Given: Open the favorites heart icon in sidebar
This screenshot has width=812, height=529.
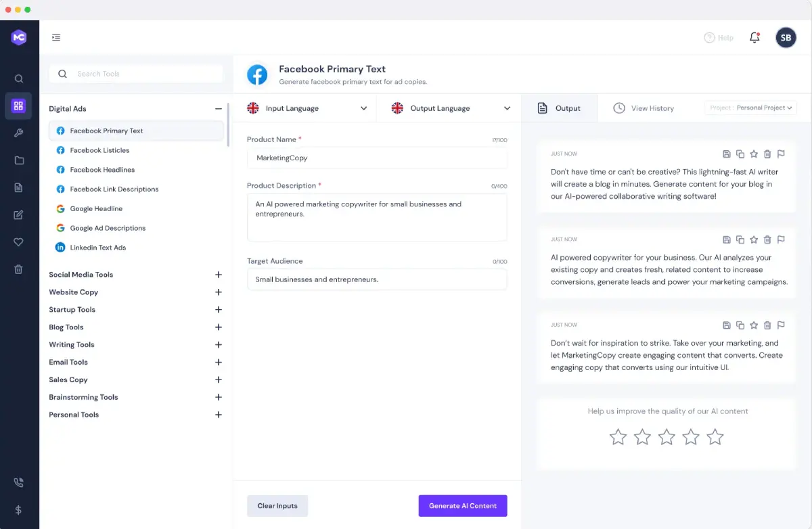Looking at the screenshot, I should click(x=19, y=242).
